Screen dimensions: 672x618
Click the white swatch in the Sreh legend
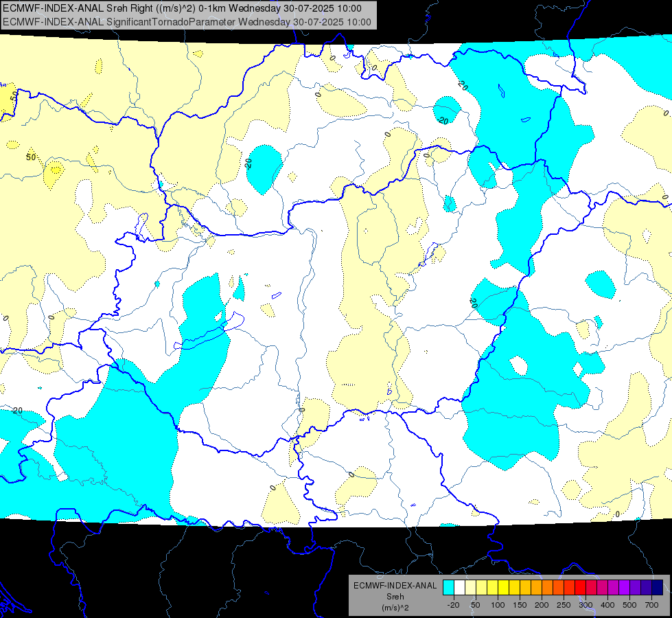click(459, 587)
